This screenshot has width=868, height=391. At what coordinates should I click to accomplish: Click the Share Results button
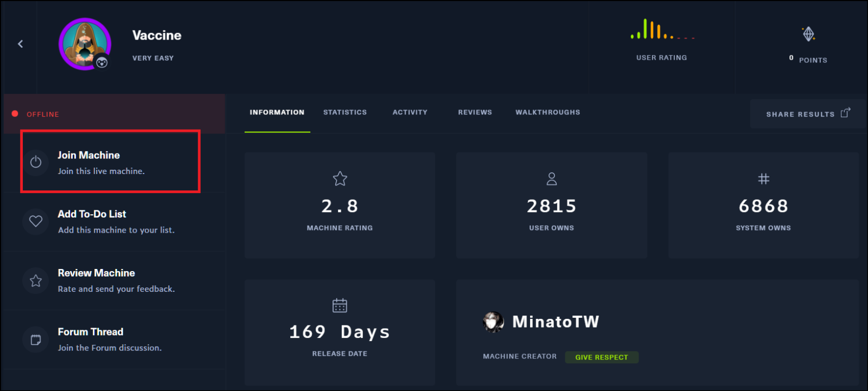(x=800, y=114)
